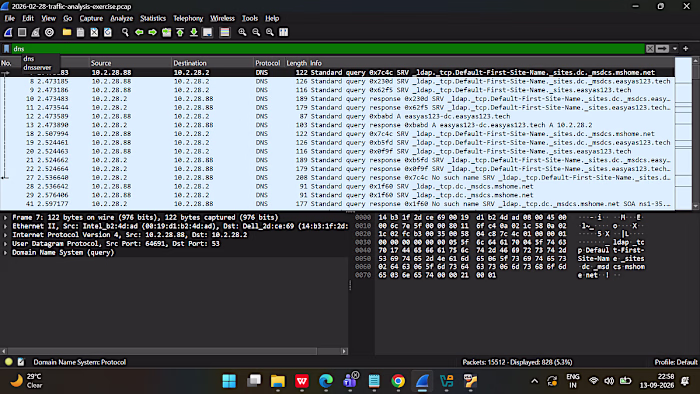The width and height of the screenshot is (700, 394).
Task: Go back with the left green arrow
Action: coord(139,32)
